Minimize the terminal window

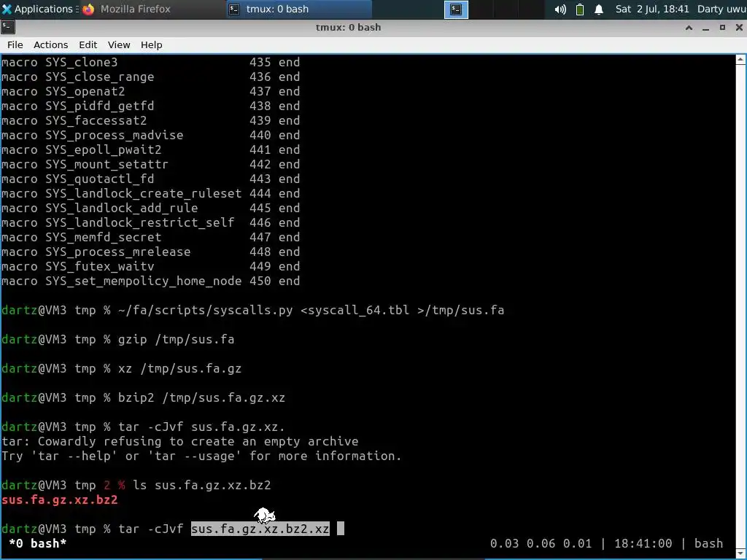(705, 28)
